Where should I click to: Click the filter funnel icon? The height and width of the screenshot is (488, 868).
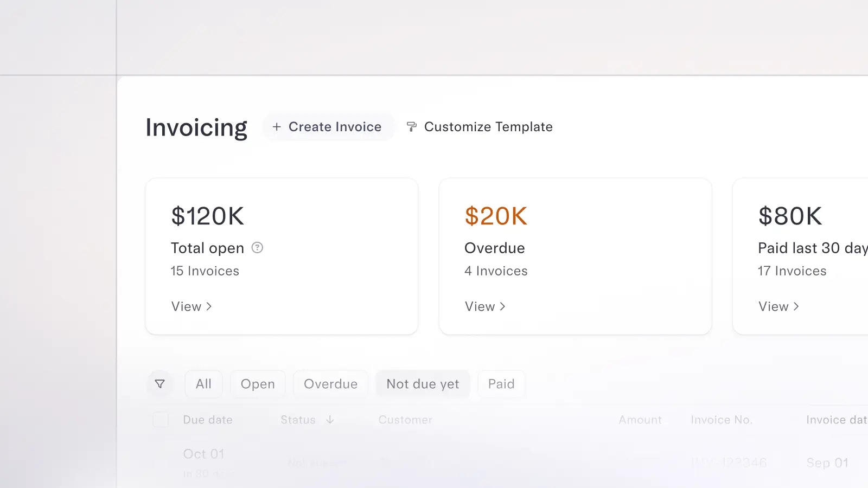160,383
